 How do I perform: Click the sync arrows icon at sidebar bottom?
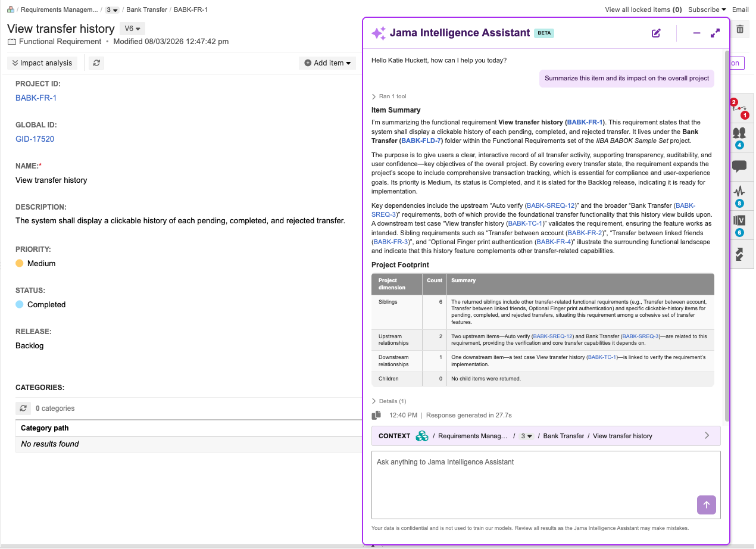(740, 254)
